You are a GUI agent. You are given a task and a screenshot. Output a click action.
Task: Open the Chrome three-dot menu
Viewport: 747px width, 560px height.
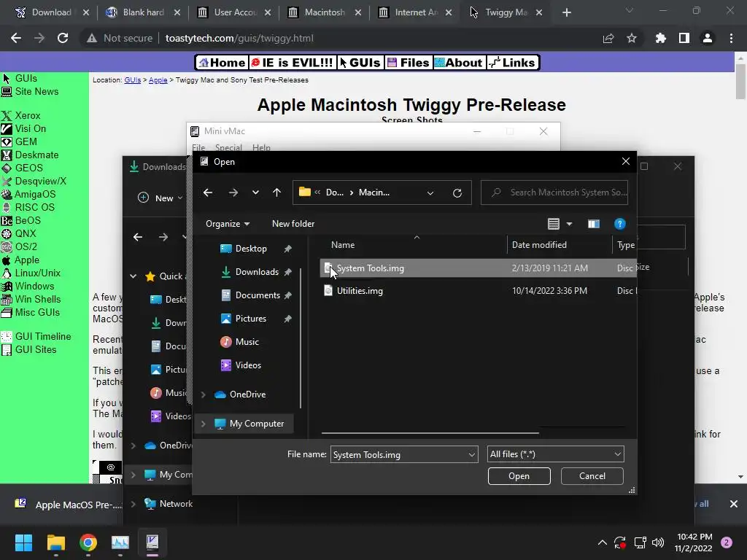731,38
